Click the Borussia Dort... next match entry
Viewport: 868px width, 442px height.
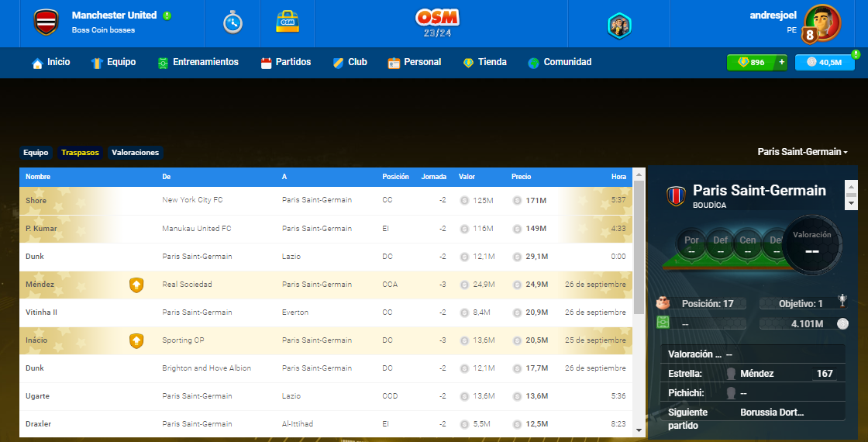772,413
